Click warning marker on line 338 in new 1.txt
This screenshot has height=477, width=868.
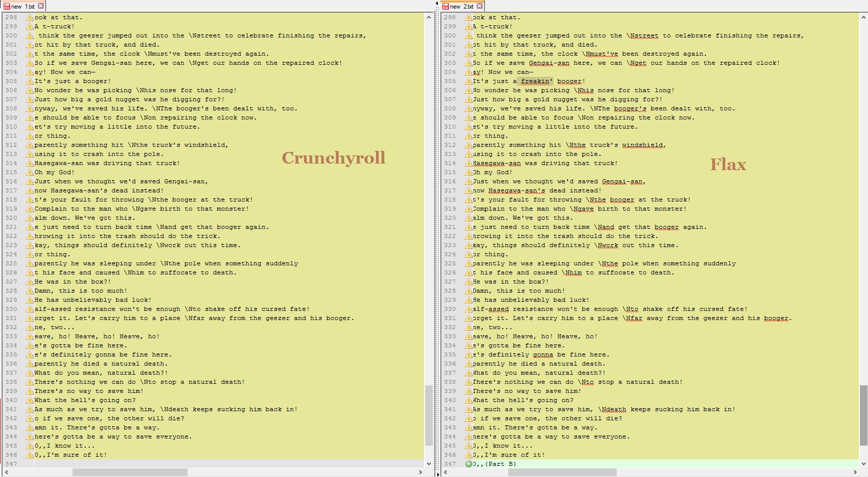(x=30, y=382)
